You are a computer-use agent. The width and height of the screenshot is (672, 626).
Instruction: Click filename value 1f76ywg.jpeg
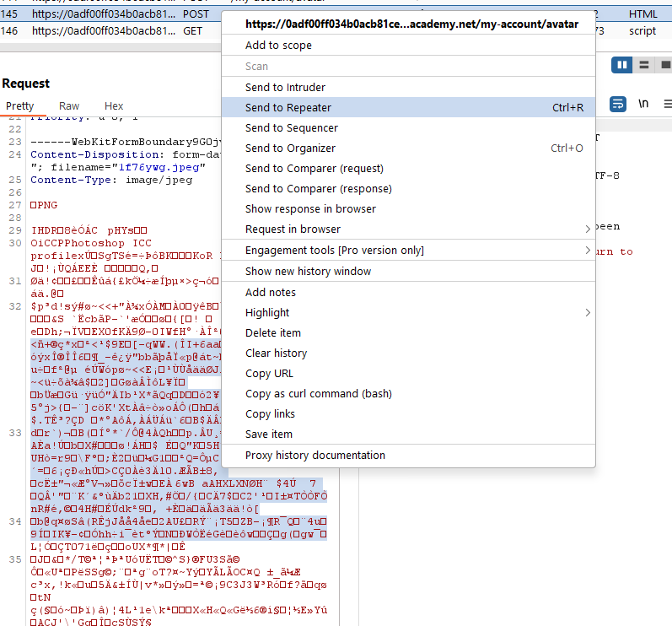click(x=159, y=167)
